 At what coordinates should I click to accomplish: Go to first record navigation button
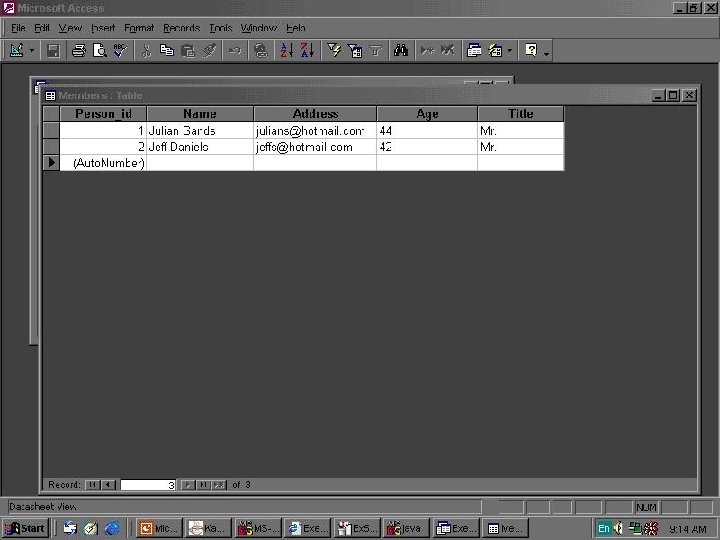(93, 484)
